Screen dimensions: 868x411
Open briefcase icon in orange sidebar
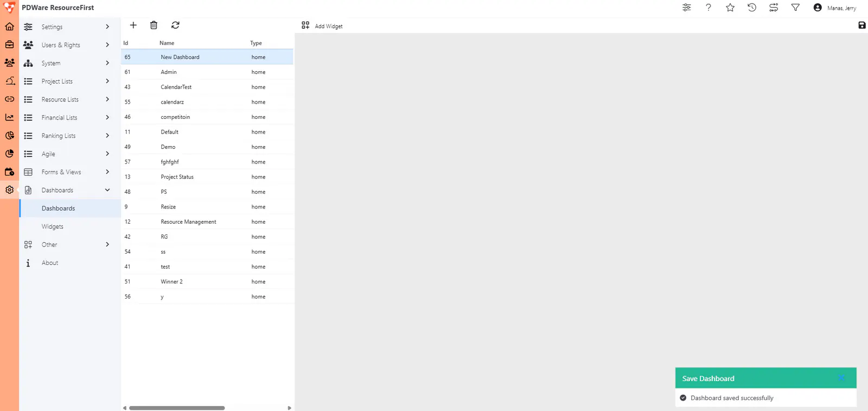pyautogui.click(x=9, y=45)
